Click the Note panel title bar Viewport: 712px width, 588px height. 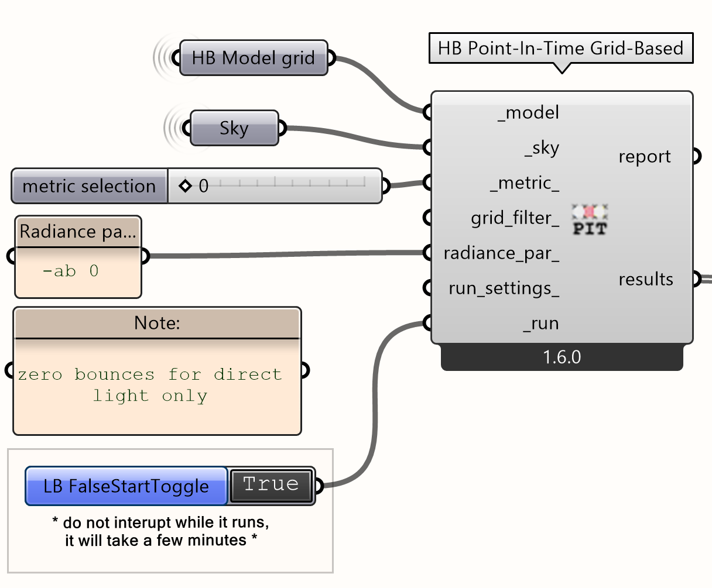[157, 323]
